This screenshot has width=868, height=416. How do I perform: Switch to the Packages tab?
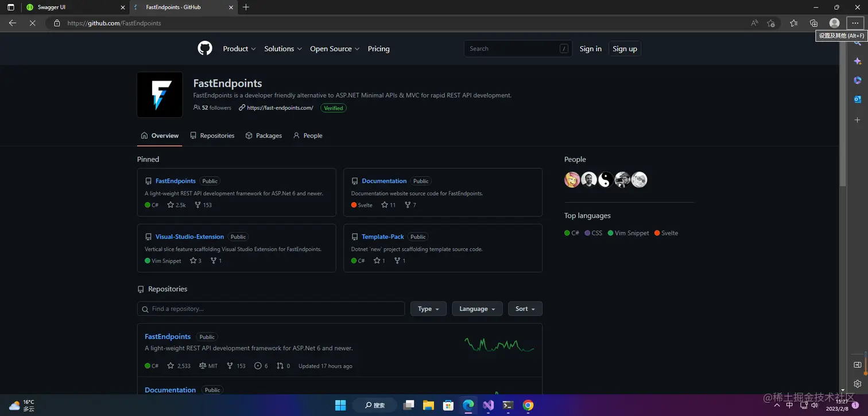pyautogui.click(x=263, y=136)
